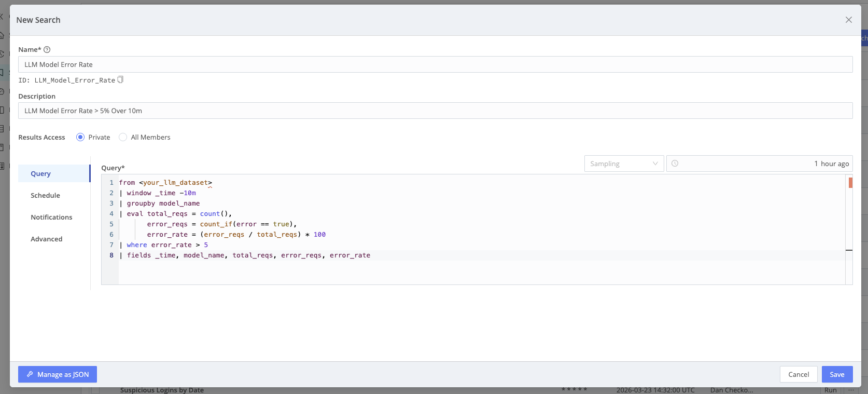Click the error marker in editor overview ruler
The width and height of the screenshot is (868, 394).
coord(850,182)
